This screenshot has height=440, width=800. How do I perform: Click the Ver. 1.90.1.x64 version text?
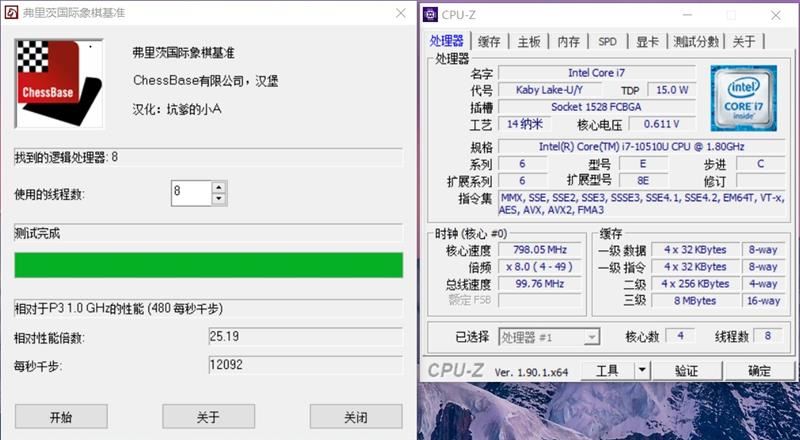[x=531, y=372]
